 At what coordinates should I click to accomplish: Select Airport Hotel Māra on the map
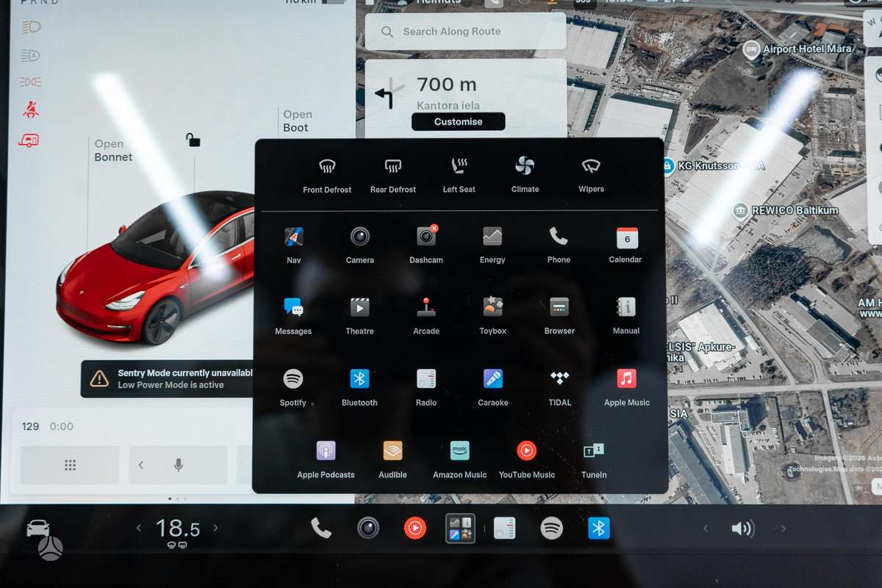[x=797, y=49]
